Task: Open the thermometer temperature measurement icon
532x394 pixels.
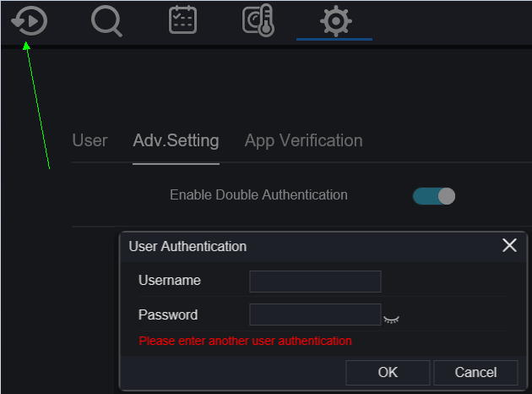Action: pyautogui.click(x=258, y=20)
